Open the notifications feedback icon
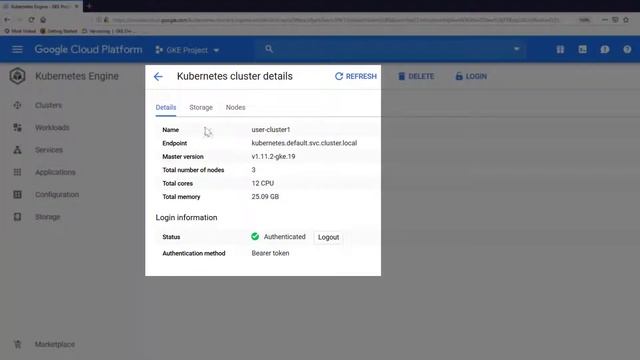640x360 pixels. pos(605,49)
